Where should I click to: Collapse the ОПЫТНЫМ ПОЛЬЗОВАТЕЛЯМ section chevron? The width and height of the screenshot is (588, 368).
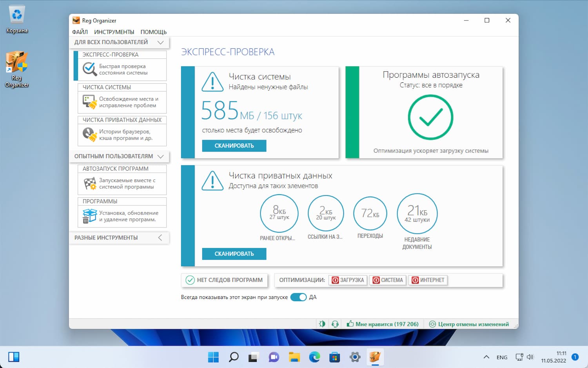pos(160,156)
